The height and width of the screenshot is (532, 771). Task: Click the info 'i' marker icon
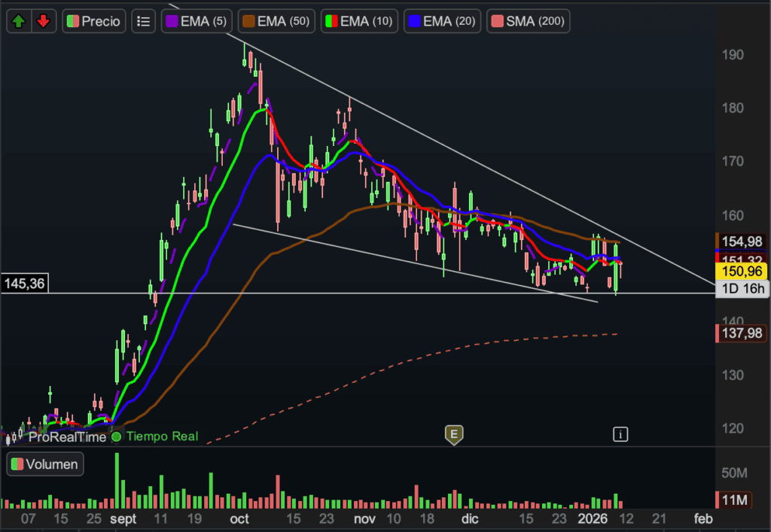coord(620,433)
